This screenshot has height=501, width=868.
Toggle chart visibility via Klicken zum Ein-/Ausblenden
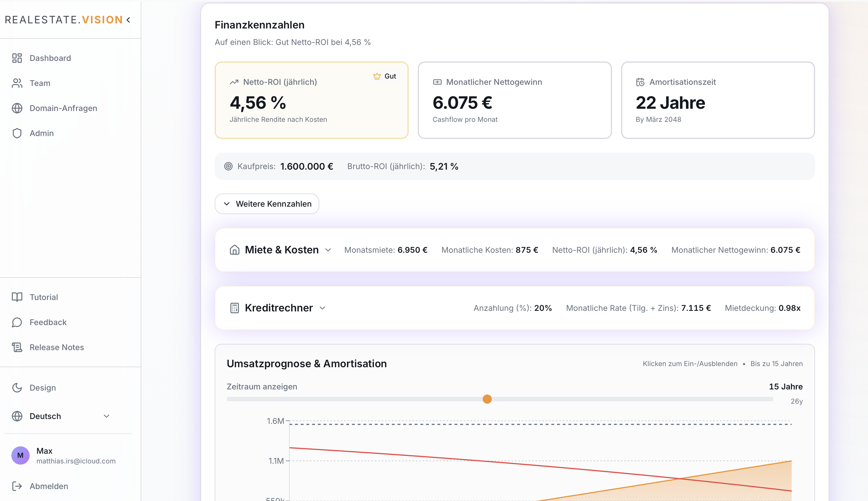tap(690, 363)
